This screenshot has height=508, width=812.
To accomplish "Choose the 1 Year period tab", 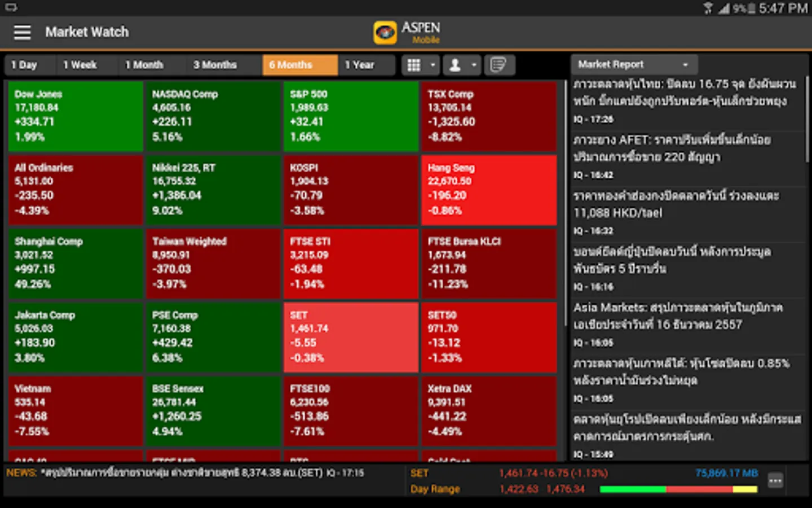I will click(x=367, y=65).
